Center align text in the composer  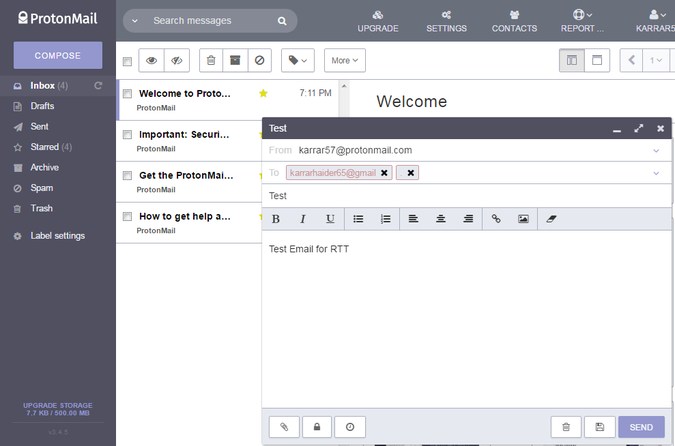pos(441,219)
